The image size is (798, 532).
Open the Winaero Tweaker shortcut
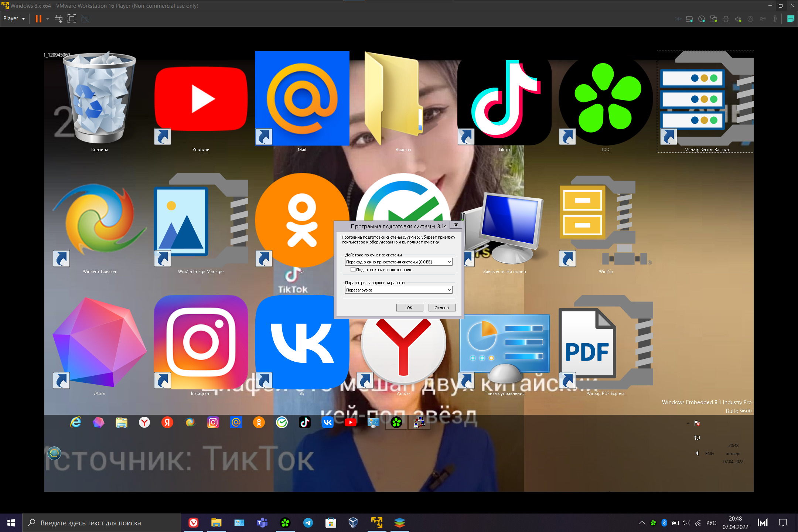coord(99,220)
